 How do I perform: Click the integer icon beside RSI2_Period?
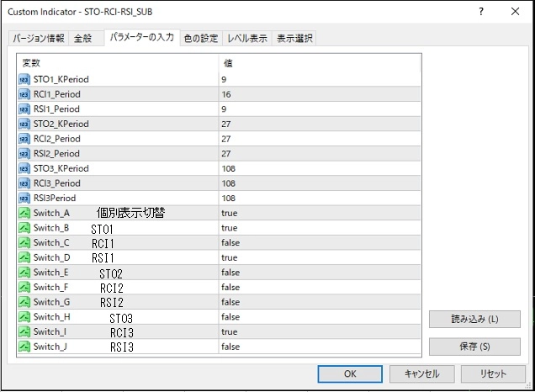click(x=24, y=154)
